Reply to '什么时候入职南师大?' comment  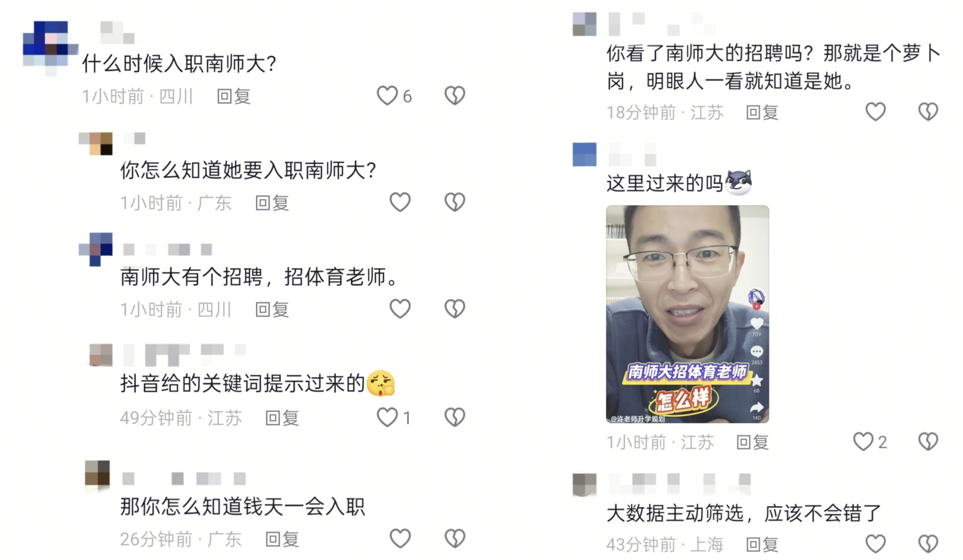point(234,96)
